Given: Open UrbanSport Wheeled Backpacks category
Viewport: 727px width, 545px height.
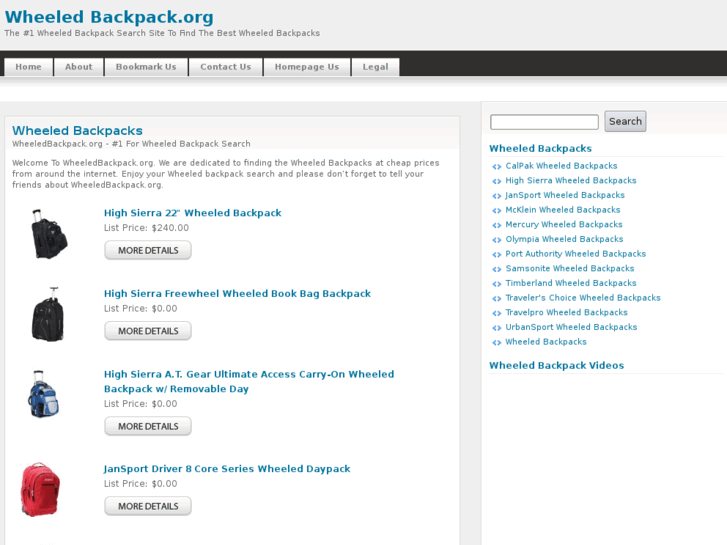Looking at the screenshot, I should (x=571, y=327).
